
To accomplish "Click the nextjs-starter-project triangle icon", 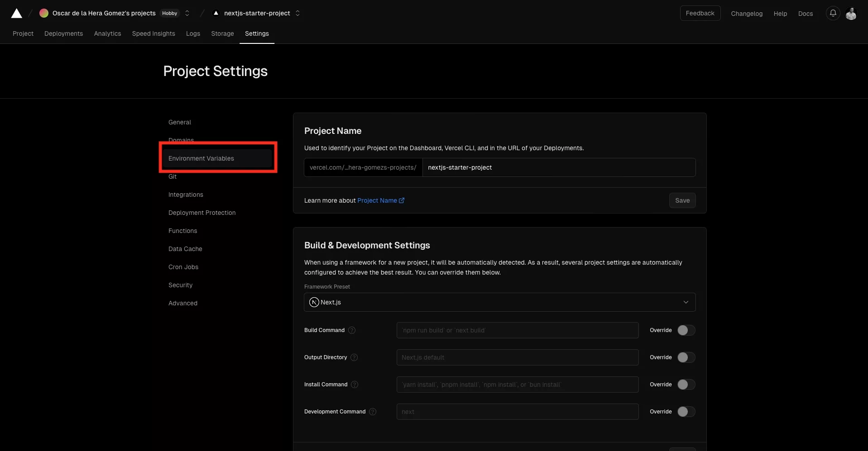I will [x=216, y=13].
